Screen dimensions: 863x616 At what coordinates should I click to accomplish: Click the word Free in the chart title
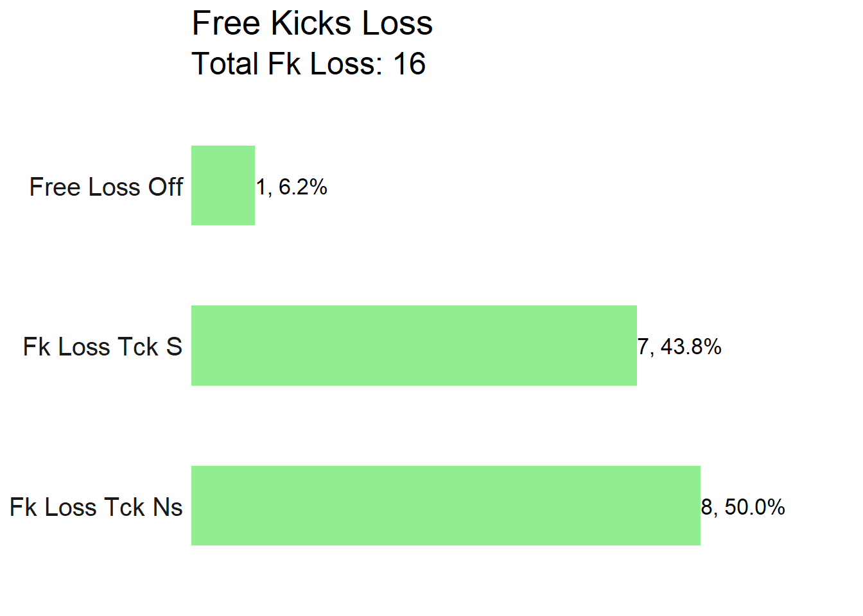point(227,24)
